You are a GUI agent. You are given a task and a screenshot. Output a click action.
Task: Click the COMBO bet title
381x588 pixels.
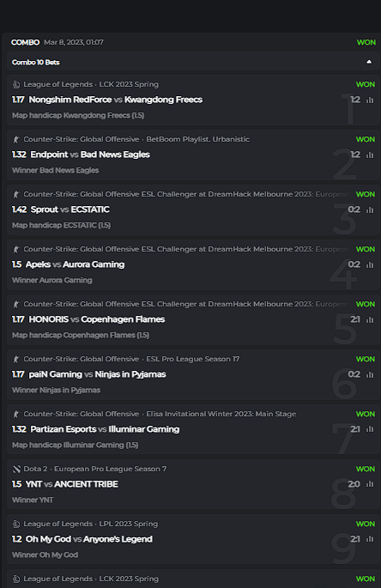tap(25, 42)
